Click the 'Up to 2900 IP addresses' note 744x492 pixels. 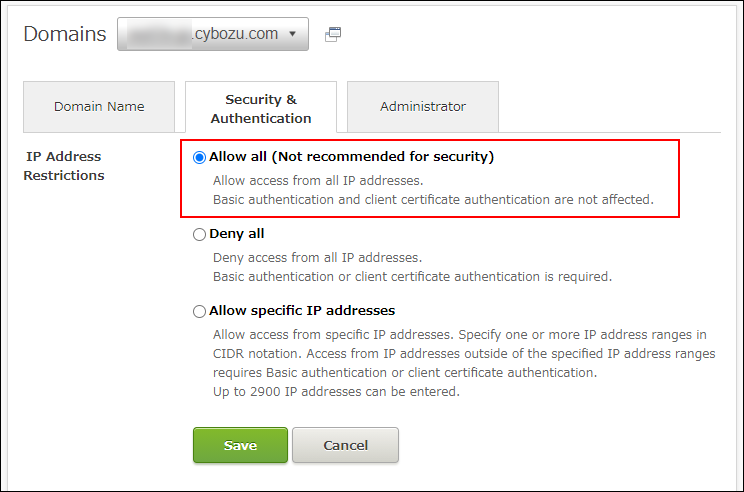[336, 391]
